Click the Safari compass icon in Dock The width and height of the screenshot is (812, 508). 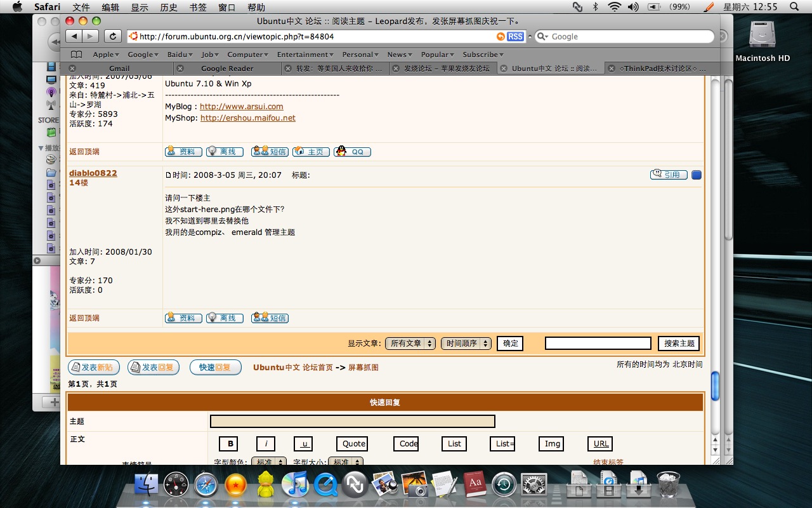click(206, 485)
